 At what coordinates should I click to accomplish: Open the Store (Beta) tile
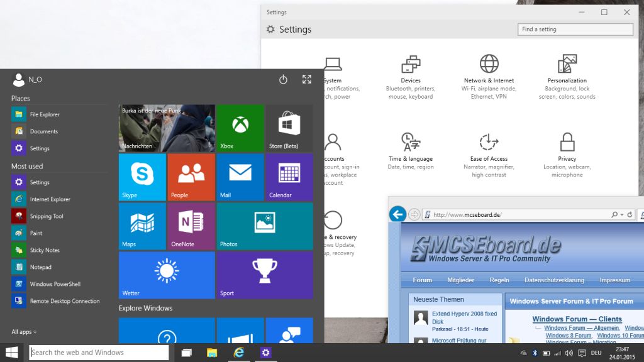(x=289, y=128)
